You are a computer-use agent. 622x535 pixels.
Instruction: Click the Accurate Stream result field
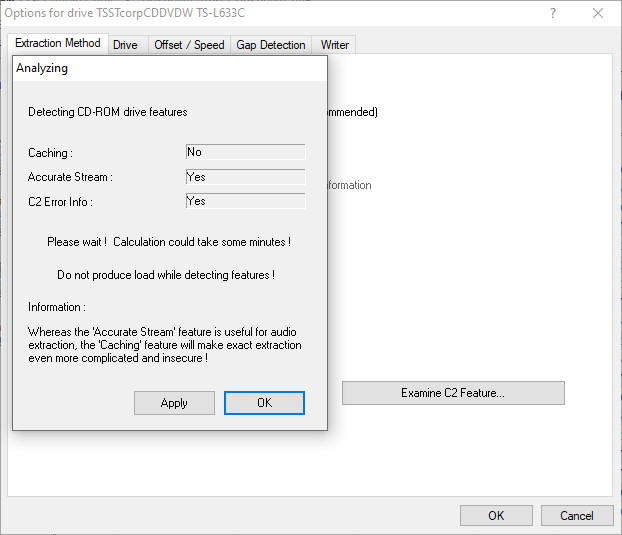click(245, 177)
